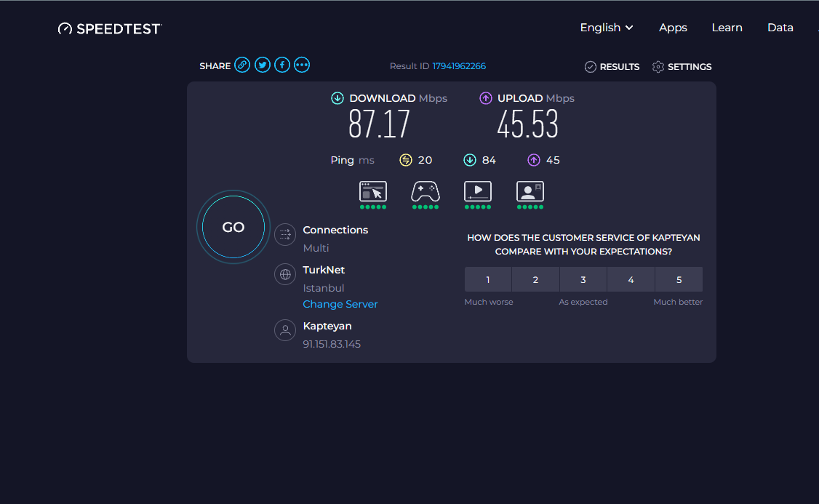Click the Multi connections value

(x=316, y=248)
